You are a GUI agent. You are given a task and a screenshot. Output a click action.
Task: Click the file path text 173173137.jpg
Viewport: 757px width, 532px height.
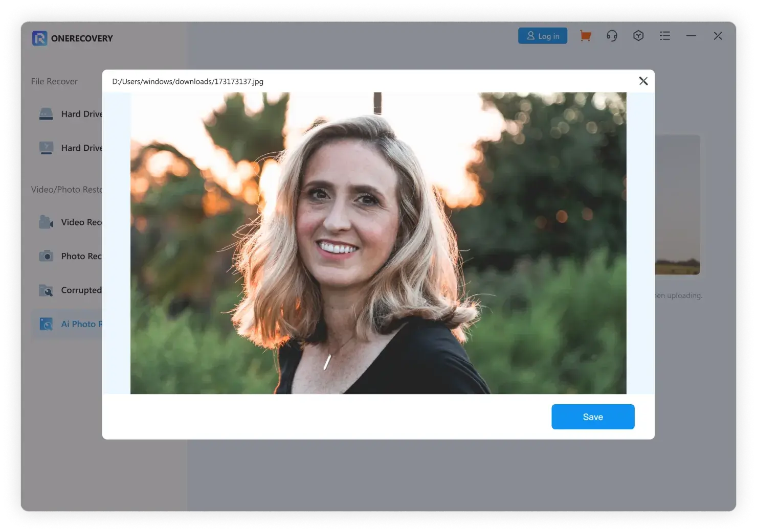click(x=188, y=82)
